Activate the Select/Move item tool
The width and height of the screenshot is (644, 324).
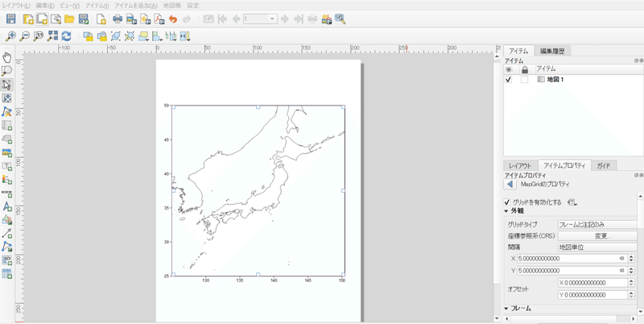(x=7, y=85)
